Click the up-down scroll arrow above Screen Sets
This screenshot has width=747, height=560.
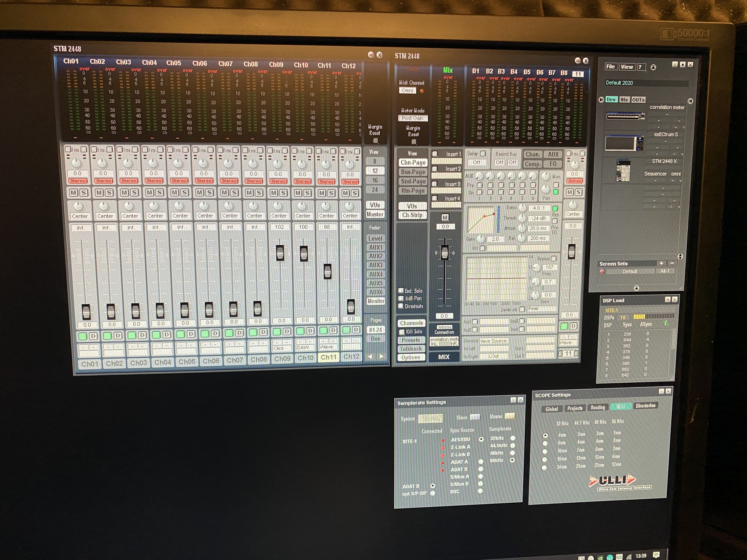tap(680, 256)
